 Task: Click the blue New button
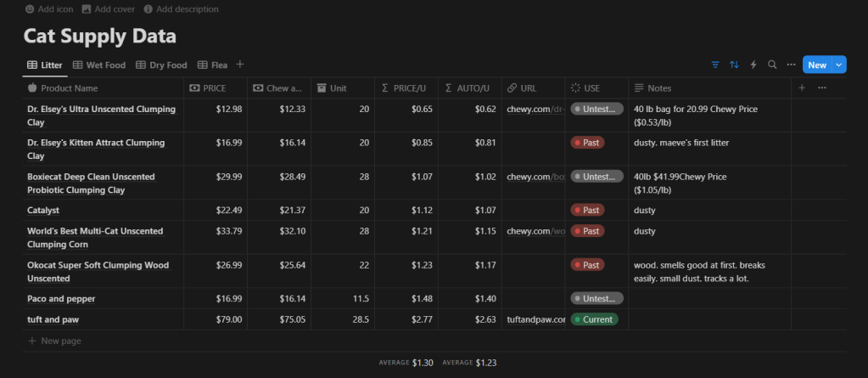pyautogui.click(x=816, y=65)
